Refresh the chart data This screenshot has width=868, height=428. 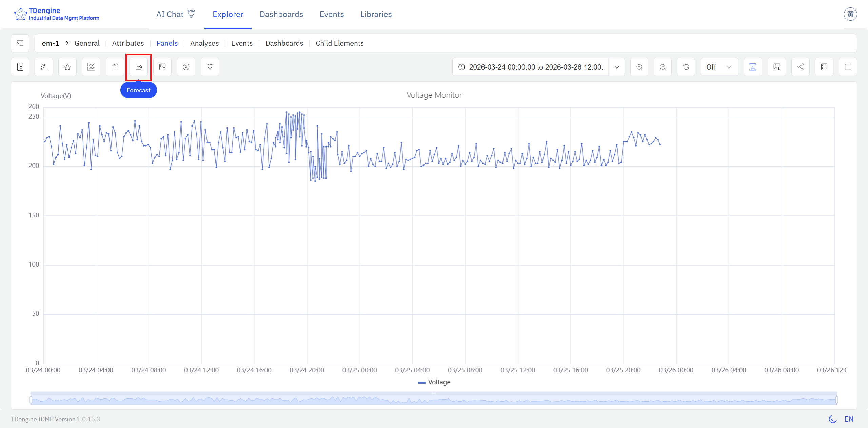click(x=686, y=67)
